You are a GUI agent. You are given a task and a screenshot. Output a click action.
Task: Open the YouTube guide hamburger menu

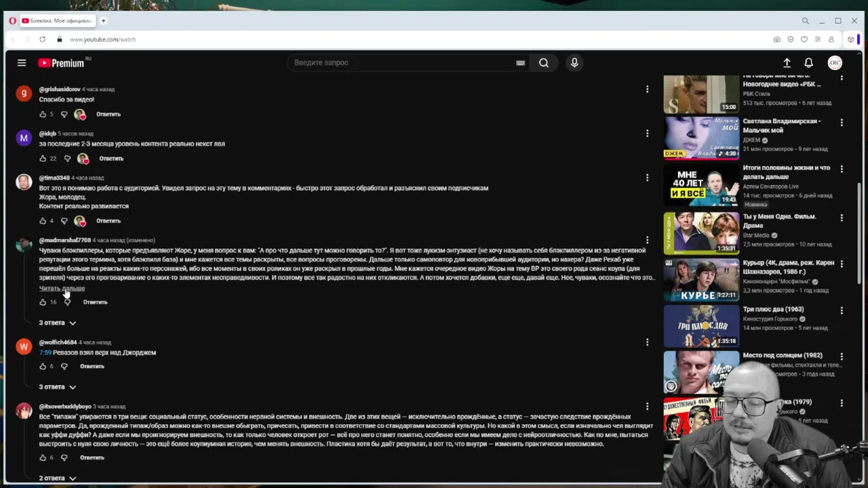(x=22, y=63)
